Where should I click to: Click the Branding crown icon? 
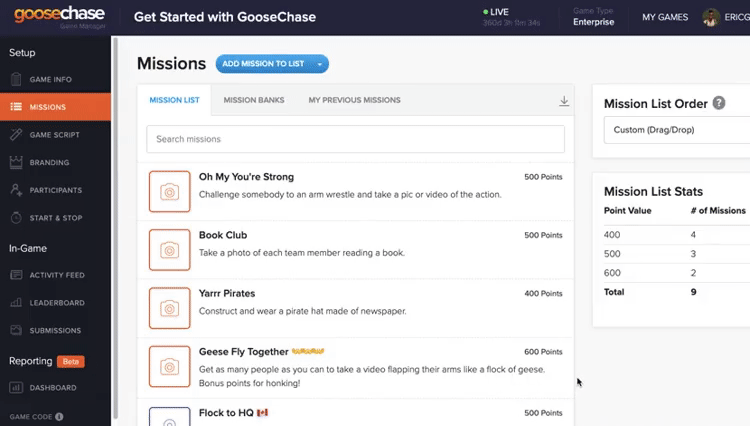click(x=16, y=162)
